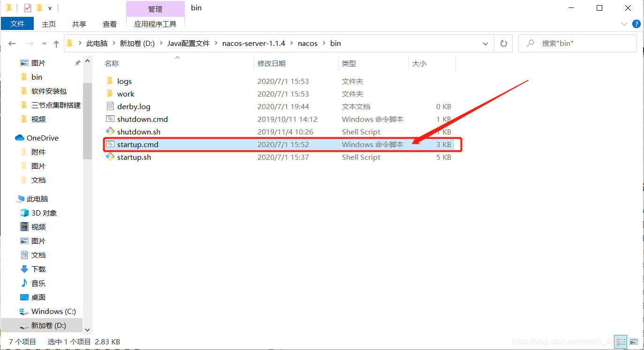
Task: Sort by 类型 column header
Action: (x=349, y=64)
